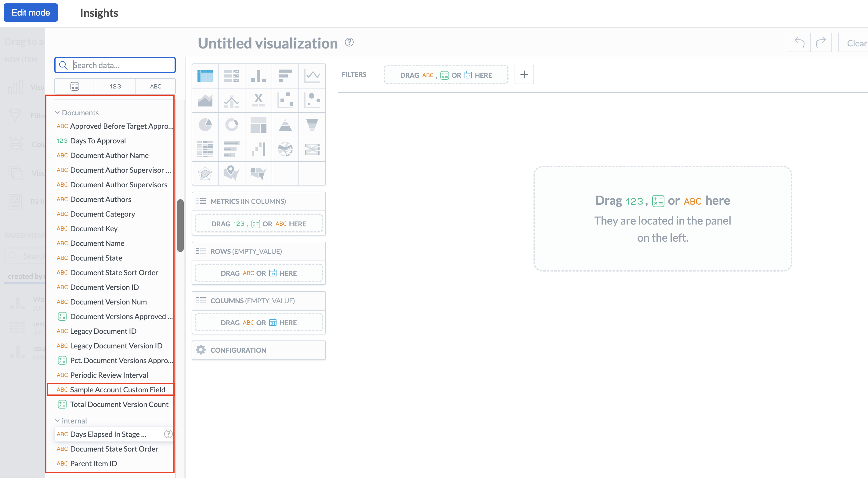The width and height of the screenshot is (868, 479).
Task: Select the Bullet chart visualization
Action: 231,149
